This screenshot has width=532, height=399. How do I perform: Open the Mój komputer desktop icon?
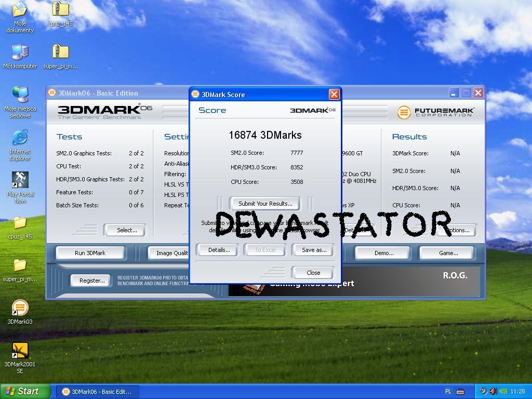(20, 57)
